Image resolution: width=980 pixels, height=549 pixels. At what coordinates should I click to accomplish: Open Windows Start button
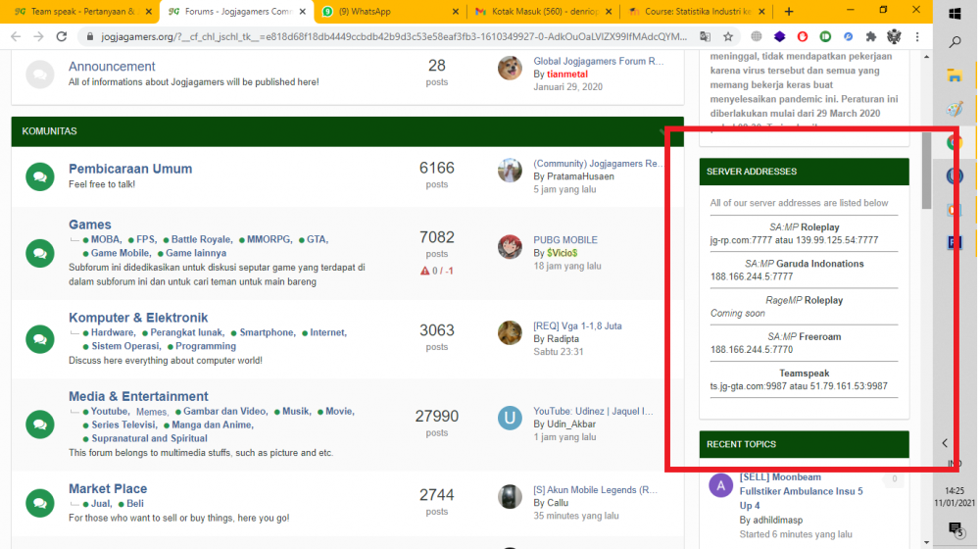coord(955,13)
